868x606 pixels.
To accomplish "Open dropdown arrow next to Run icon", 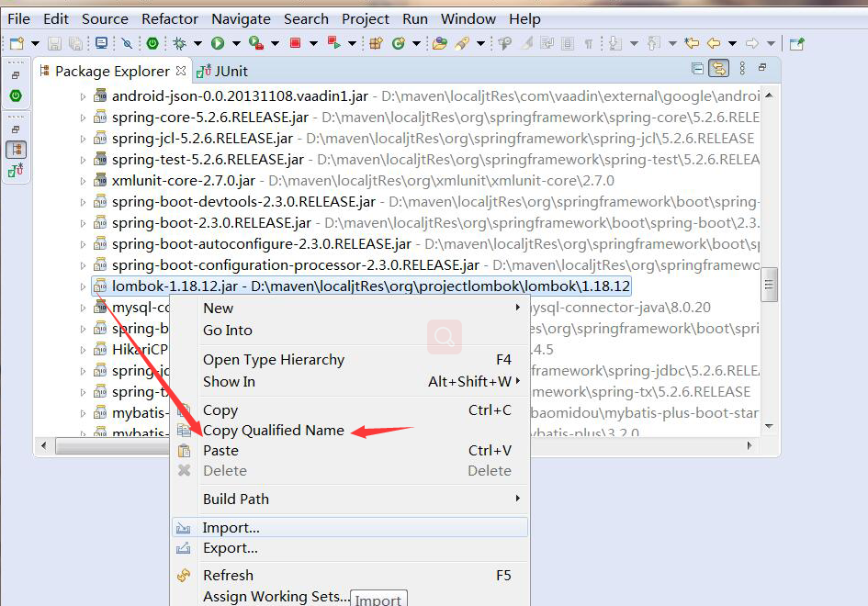I will click(x=236, y=43).
